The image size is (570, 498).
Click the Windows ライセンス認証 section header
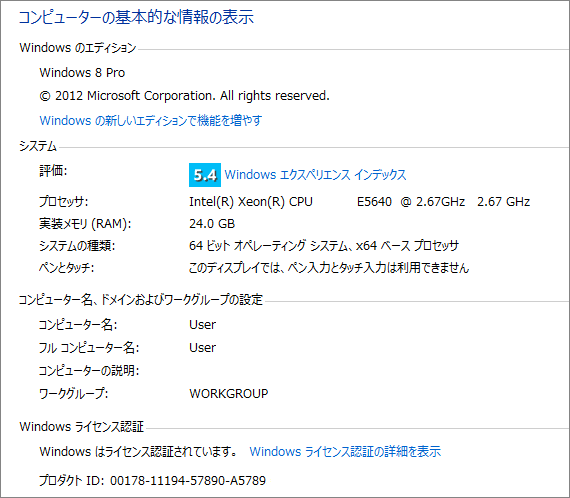pos(82,427)
